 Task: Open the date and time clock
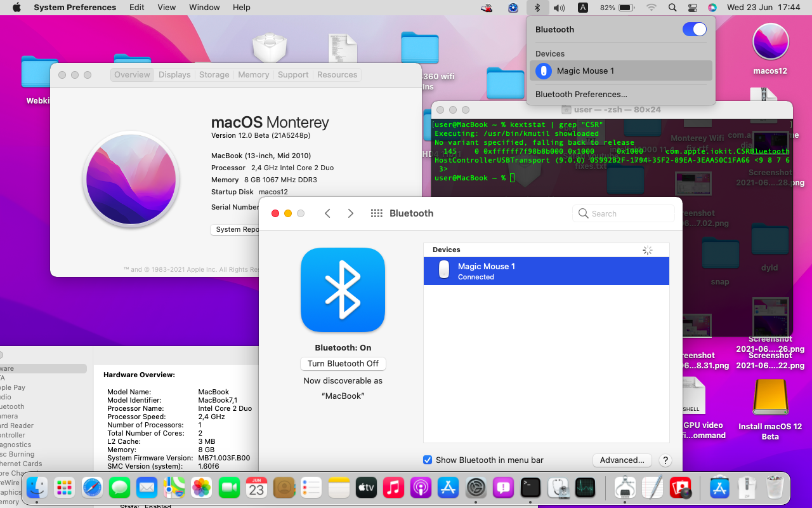764,8
